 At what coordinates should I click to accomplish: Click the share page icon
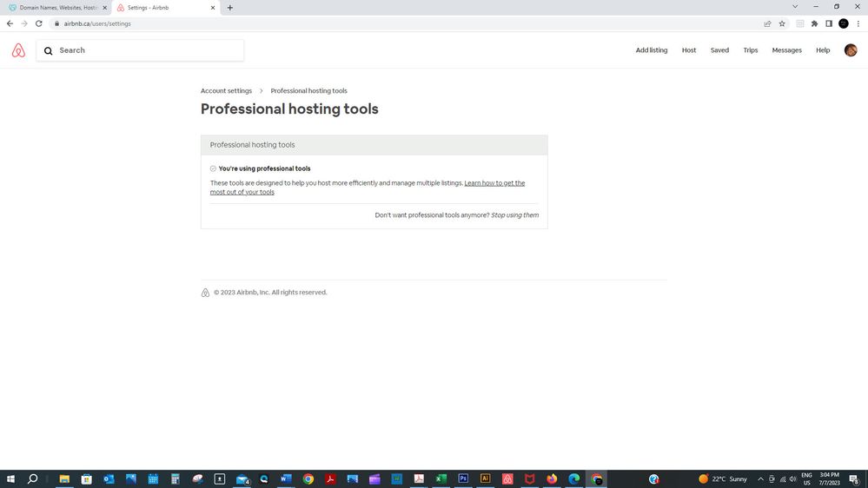767,23
